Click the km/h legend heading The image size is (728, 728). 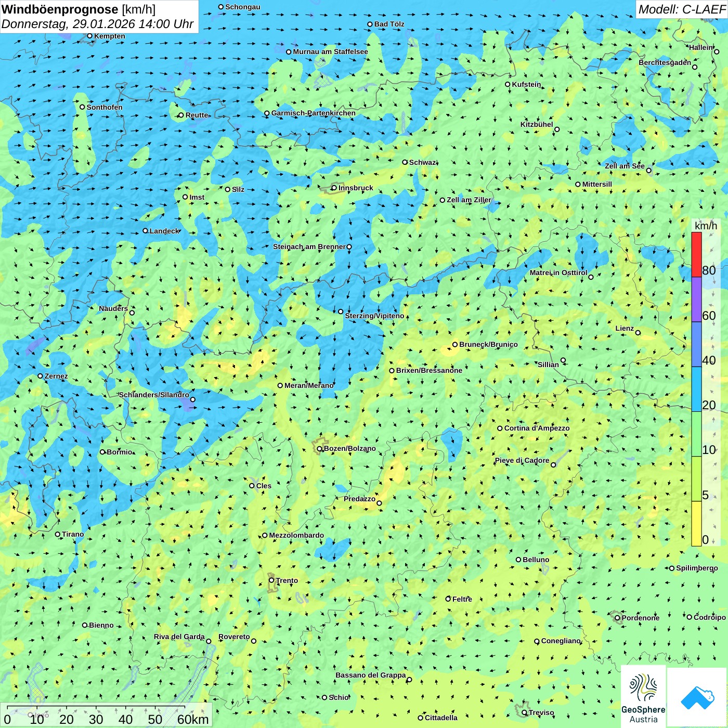706,226
